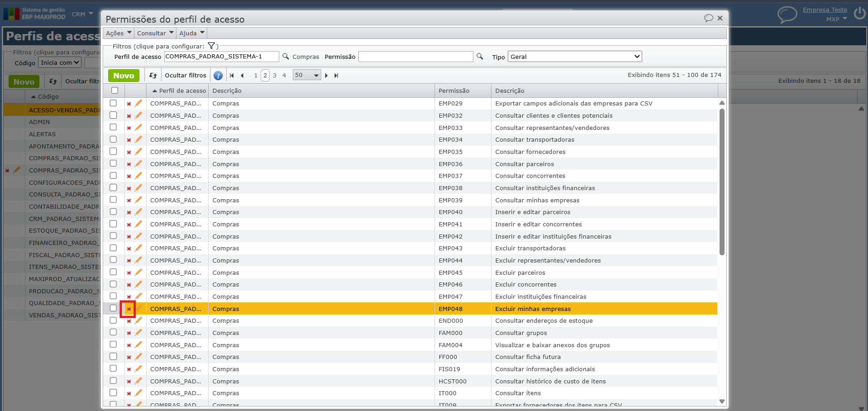Click the Ocultar filtros button
868x411 pixels.
click(x=185, y=76)
